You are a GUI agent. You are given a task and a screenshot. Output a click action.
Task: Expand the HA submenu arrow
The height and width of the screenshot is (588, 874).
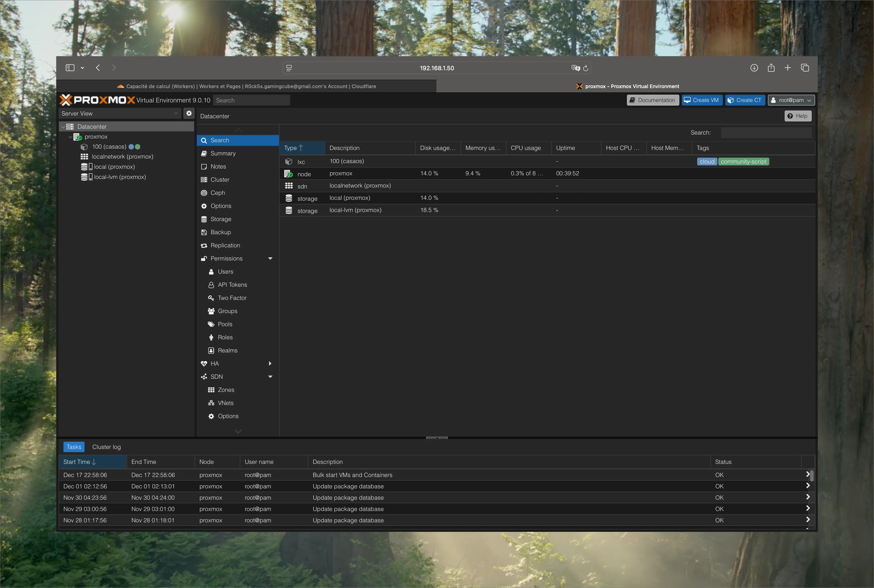pos(270,363)
